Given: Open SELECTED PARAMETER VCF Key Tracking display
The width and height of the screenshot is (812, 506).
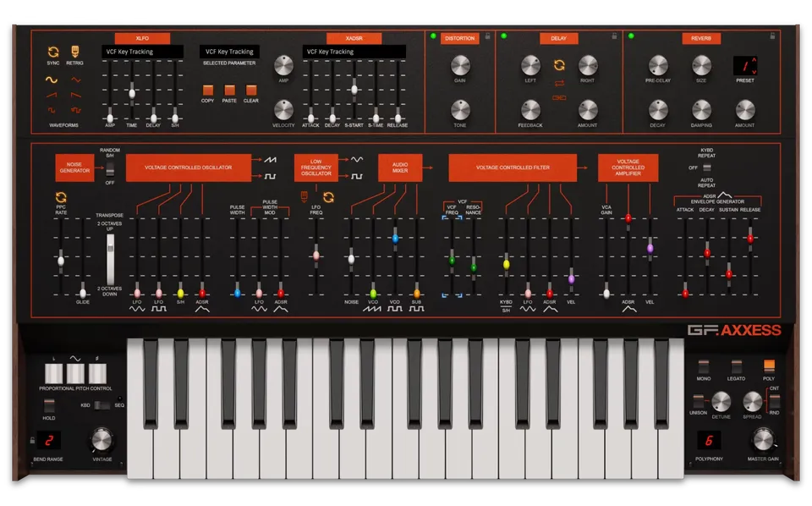Looking at the screenshot, I should 229,52.
